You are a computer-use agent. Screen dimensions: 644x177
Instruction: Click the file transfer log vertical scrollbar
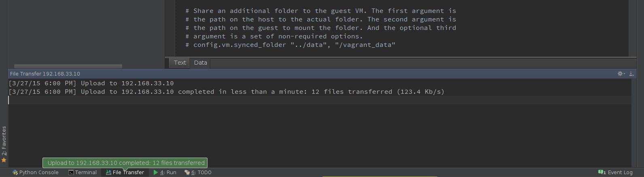pyautogui.click(x=634, y=123)
